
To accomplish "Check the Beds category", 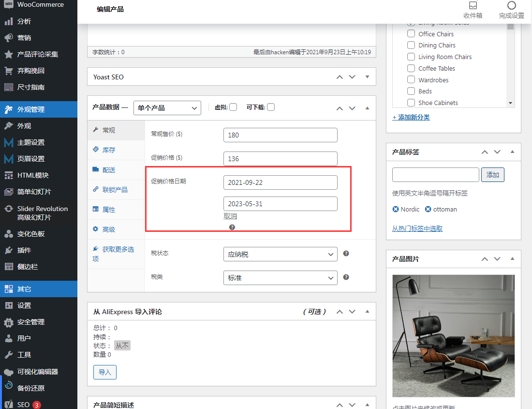I will pyautogui.click(x=411, y=91).
